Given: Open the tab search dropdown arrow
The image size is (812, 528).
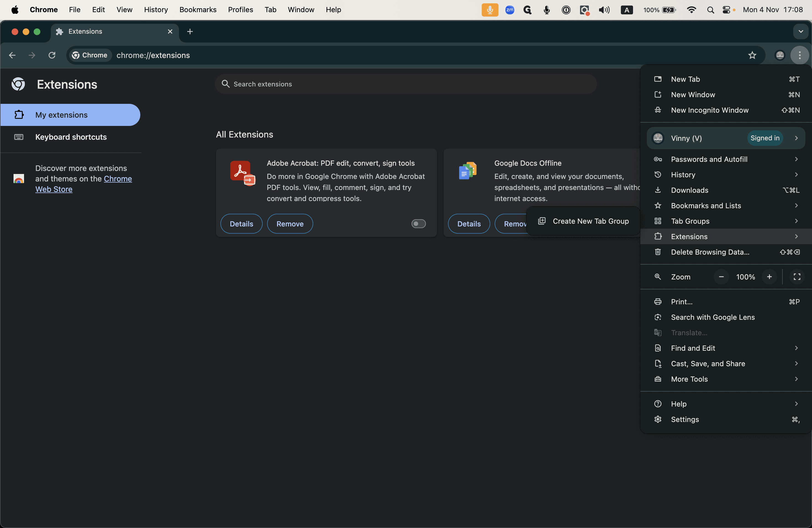Looking at the screenshot, I should pyautogui.click(x=801, y=31).
